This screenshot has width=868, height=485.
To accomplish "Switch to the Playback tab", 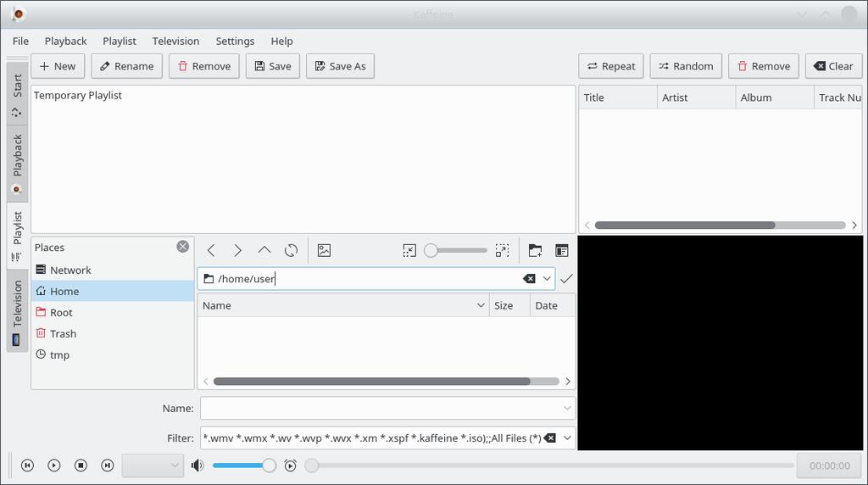I will pos(17,163).
